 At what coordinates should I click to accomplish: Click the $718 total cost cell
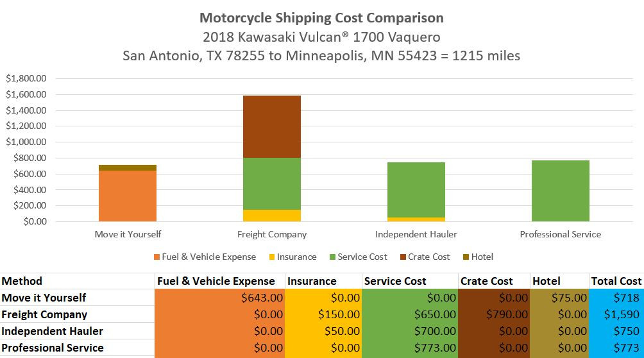[616, 297]
